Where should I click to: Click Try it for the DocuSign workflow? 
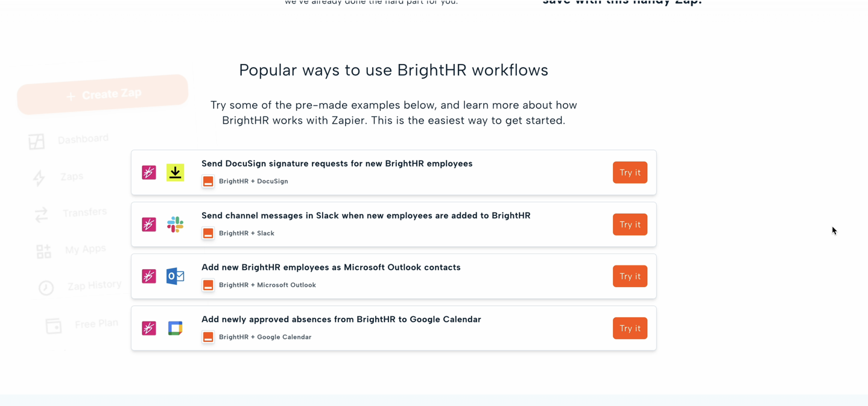click(x=629, y=173)
